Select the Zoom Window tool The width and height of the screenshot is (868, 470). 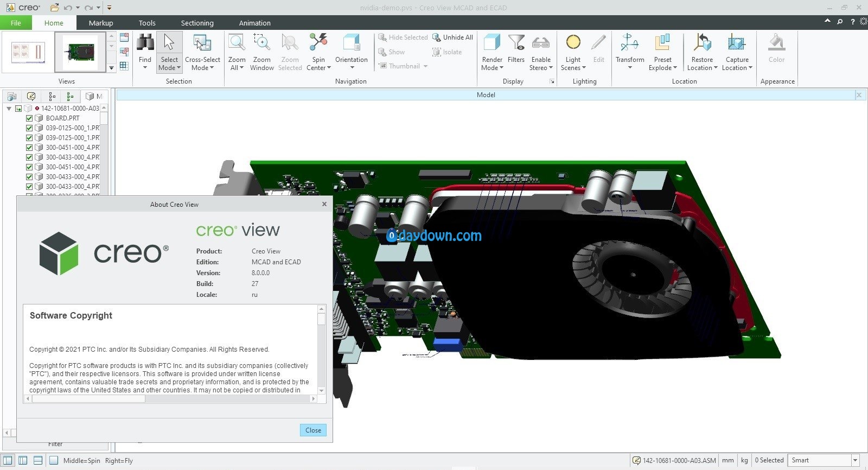261,43
